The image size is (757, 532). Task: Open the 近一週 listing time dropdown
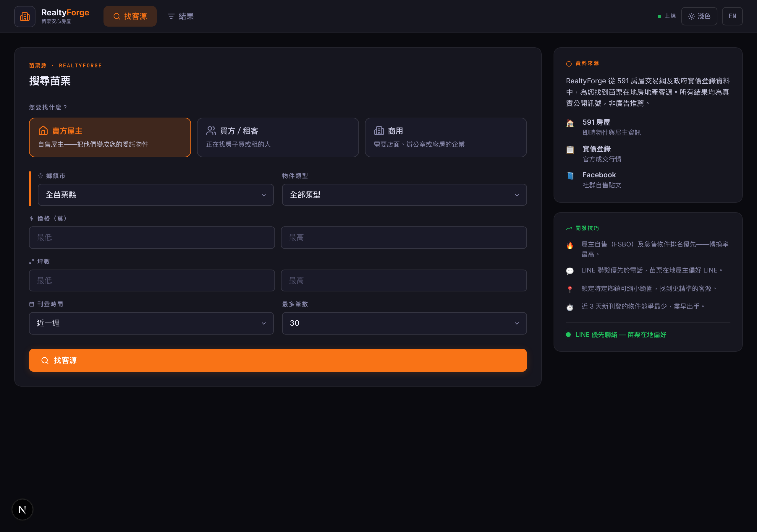click(x=151, y=323)
